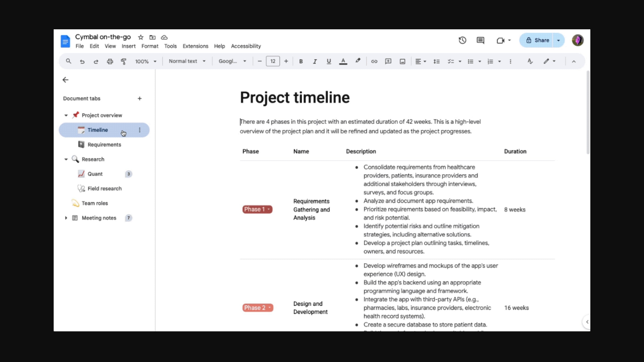Hide the menus with the collapse arrow
This screenshot has width=644, height=362.
point(574,61)
